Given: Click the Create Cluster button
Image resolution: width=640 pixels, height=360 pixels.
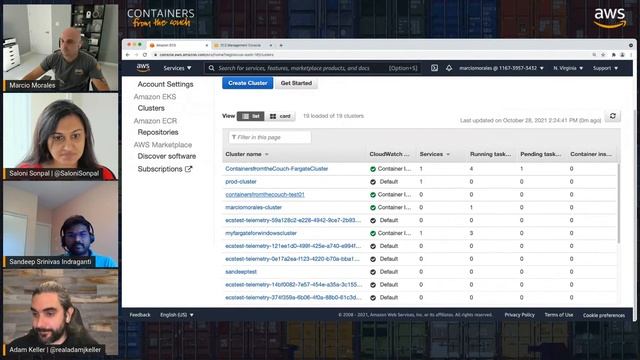Looking at the screenshot, I should (248, 83).
